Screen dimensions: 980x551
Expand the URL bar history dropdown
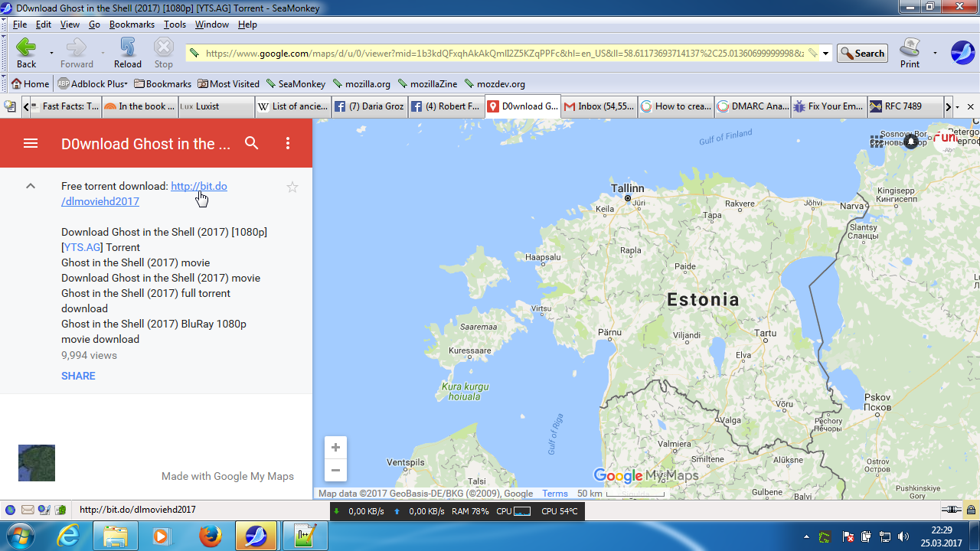click(826, 54)
